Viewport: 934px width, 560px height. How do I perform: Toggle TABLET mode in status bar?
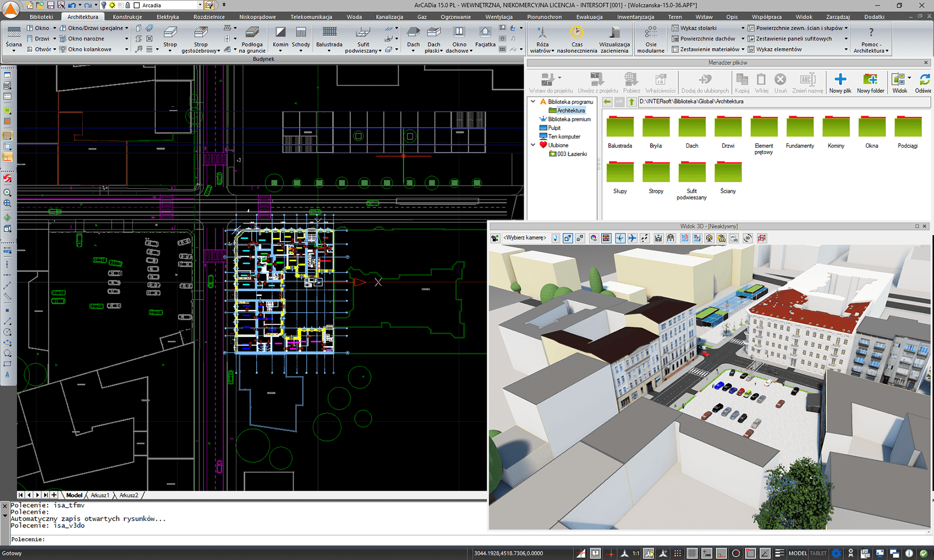pos(818,553)
